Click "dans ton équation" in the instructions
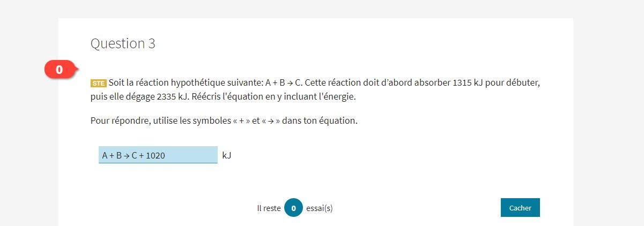Screen dimensions: 644x226 pos(320,120)
